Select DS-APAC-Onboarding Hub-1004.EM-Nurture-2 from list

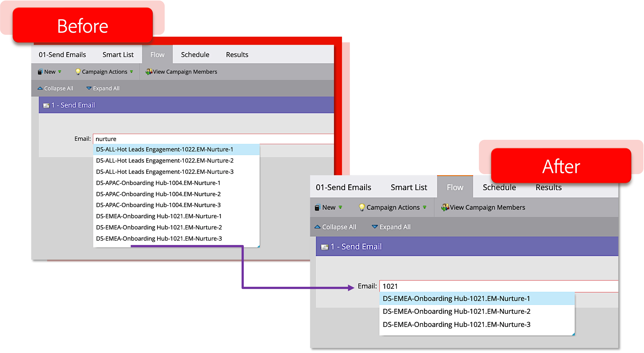[158, 194]
